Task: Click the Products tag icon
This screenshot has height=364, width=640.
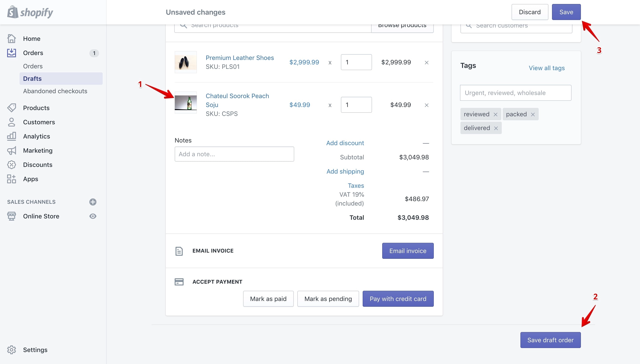Action: (12, 108)
